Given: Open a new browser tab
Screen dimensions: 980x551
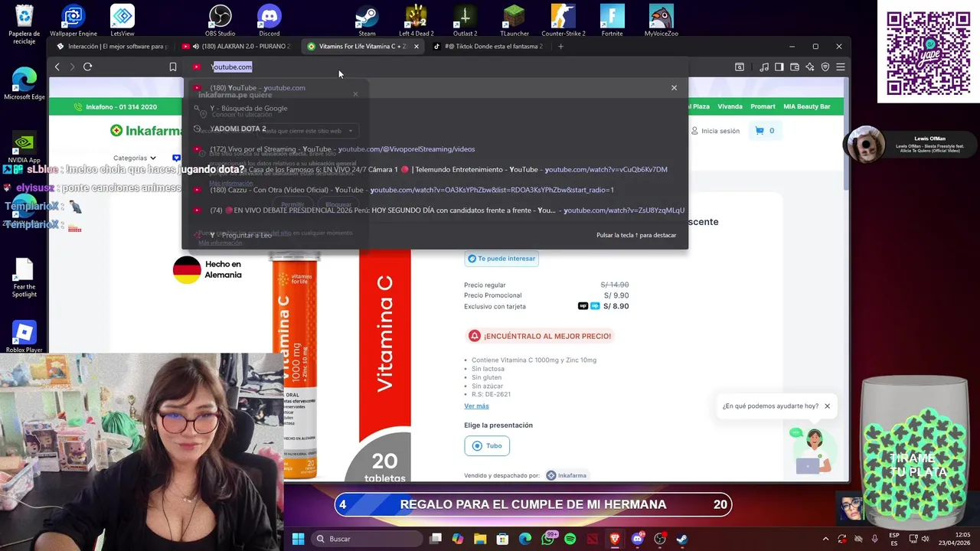Looking at the screenshot, I should pyautogui.click(x=560, y=47).
